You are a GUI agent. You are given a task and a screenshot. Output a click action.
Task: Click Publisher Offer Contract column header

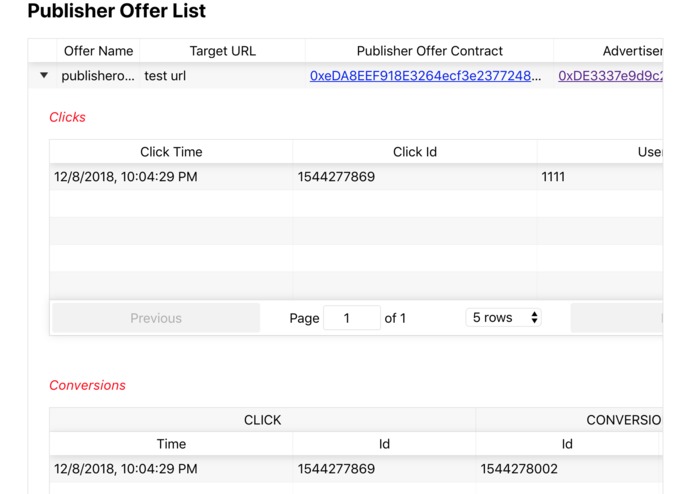(429, 51)
